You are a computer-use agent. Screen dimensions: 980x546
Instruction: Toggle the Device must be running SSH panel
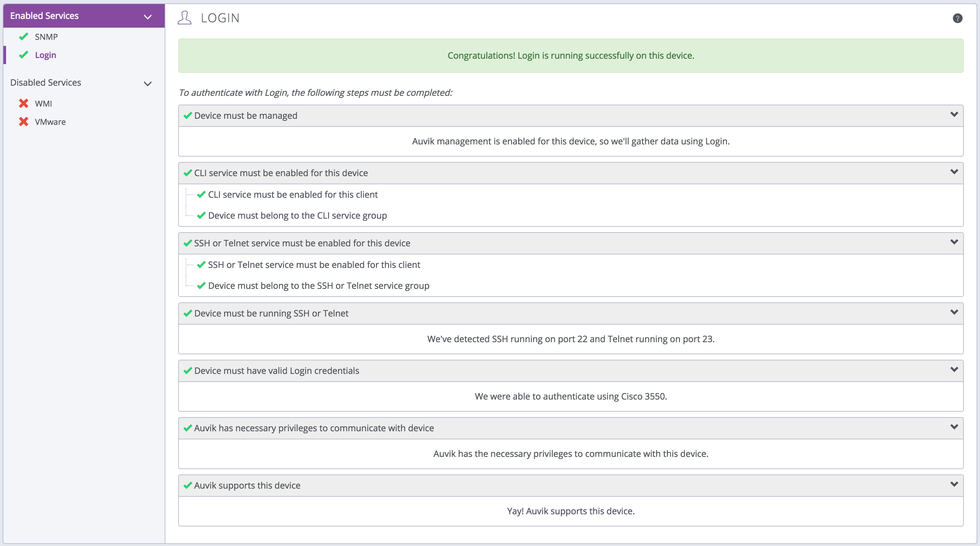(x=954, y=312)
